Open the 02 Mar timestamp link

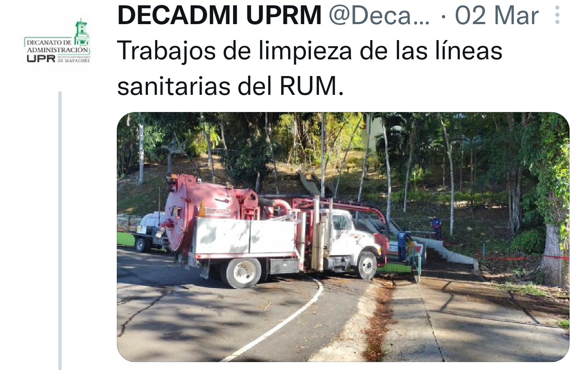point(497,15)
